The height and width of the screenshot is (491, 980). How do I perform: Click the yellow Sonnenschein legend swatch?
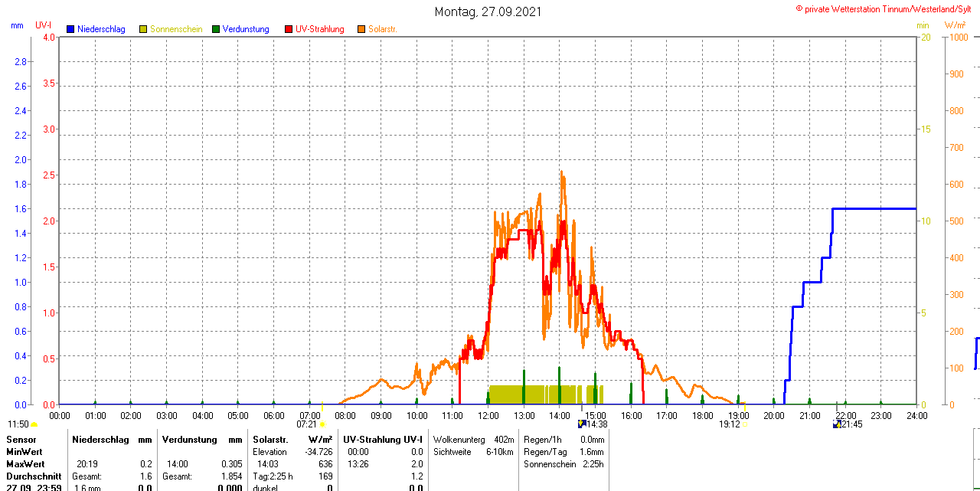[x=143, y=29]
